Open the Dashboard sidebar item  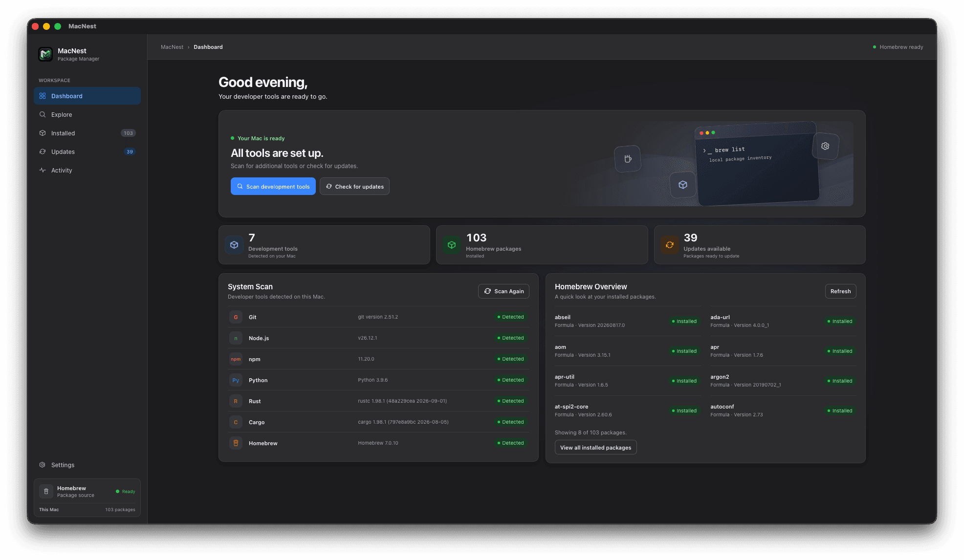87,96
